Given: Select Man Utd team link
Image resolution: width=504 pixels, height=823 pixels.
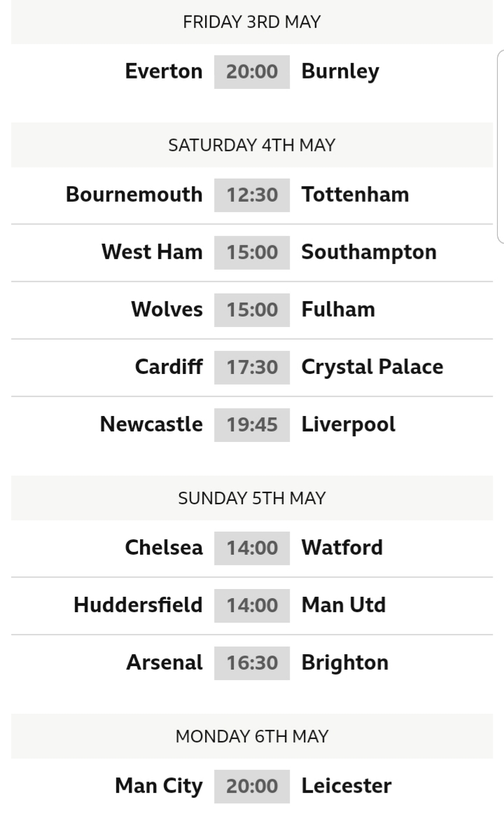Looking at the screenshot, I should click(x=344, y=605).
